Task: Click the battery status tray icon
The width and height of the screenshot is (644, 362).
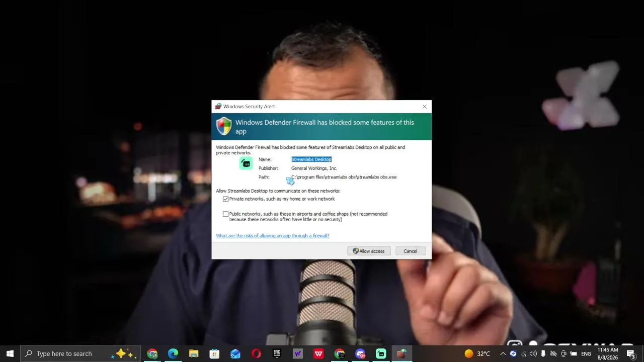Action: [x=574, y=353]
